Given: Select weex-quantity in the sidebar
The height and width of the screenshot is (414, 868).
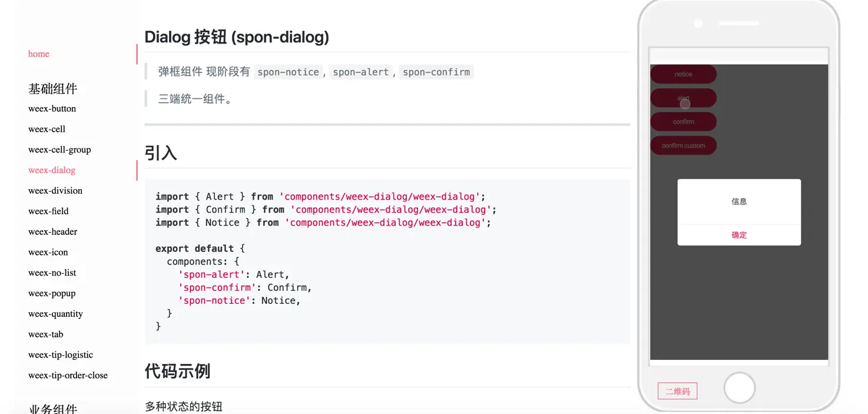Looking at the screenshot, I should coord(55,314).
